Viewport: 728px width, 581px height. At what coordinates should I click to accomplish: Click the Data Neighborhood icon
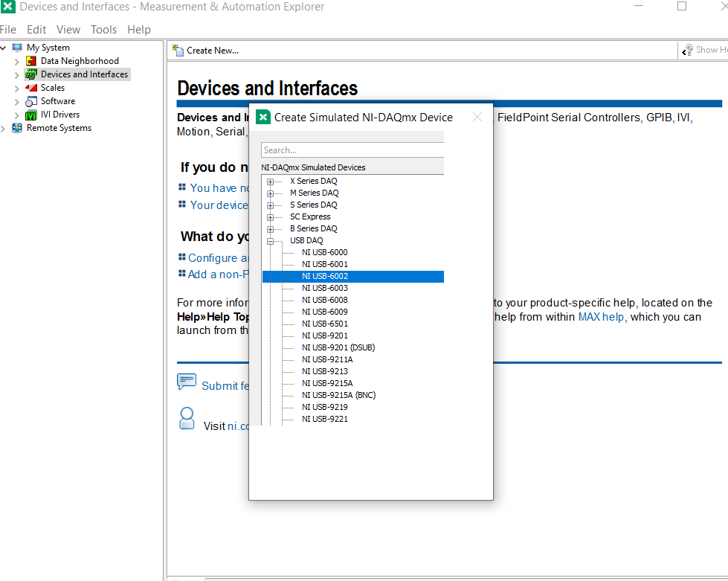click(x=31, y=61)
